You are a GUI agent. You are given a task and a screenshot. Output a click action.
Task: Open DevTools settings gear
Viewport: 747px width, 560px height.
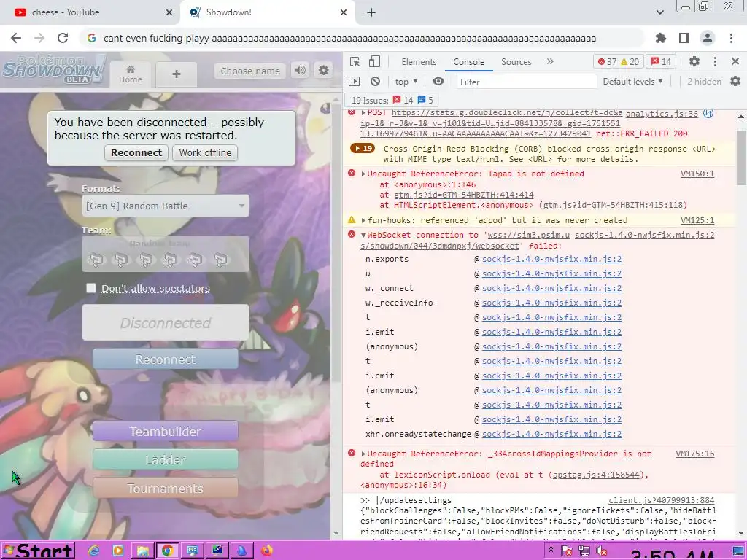[x=694, y=61]
